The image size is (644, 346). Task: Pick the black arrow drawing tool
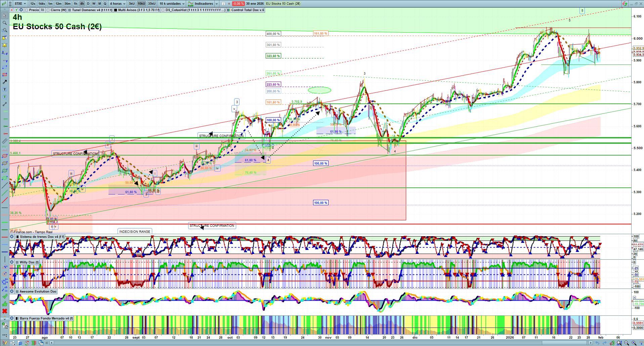click(x=5, y=82)
